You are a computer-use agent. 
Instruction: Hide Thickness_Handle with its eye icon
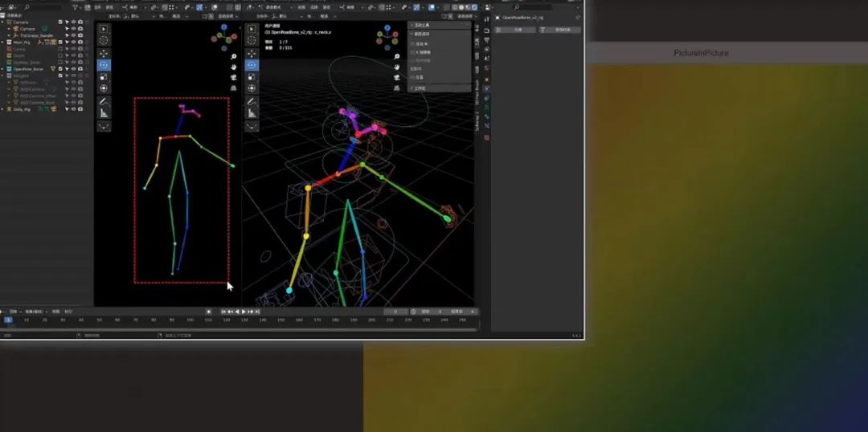coord(74,35)
